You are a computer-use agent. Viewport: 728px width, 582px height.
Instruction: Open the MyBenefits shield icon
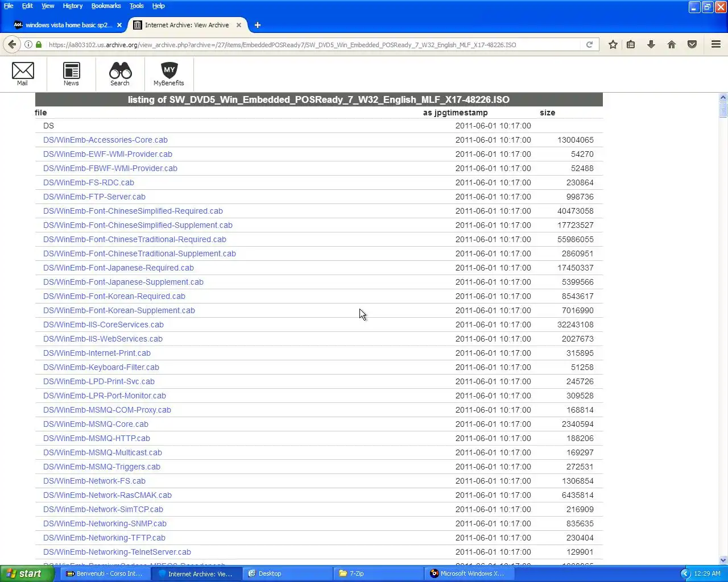169,70
